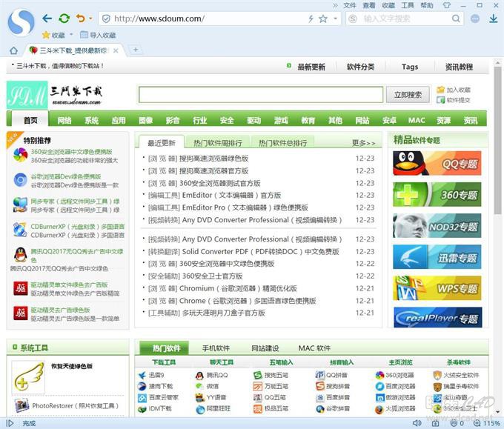Bookmark page with the star icon
Image resolution: width=504 pixels, height=429 pixels.
(323, 19)
